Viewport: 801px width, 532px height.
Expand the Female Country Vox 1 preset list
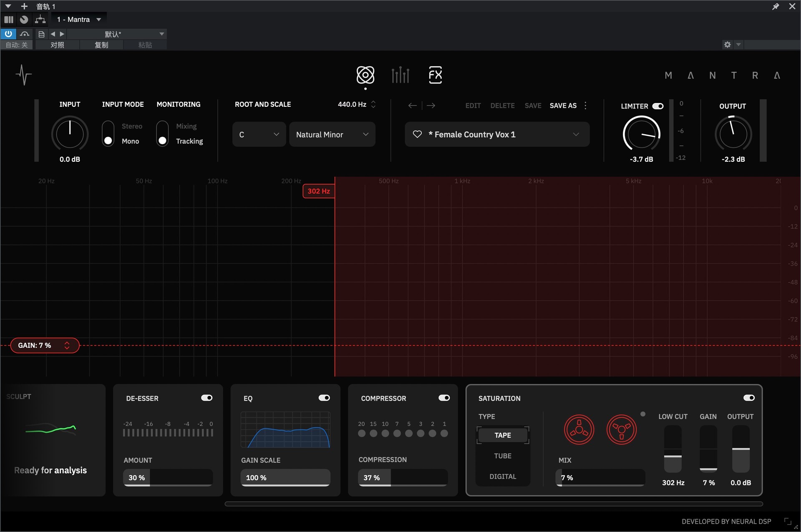(x=576, y=134)
